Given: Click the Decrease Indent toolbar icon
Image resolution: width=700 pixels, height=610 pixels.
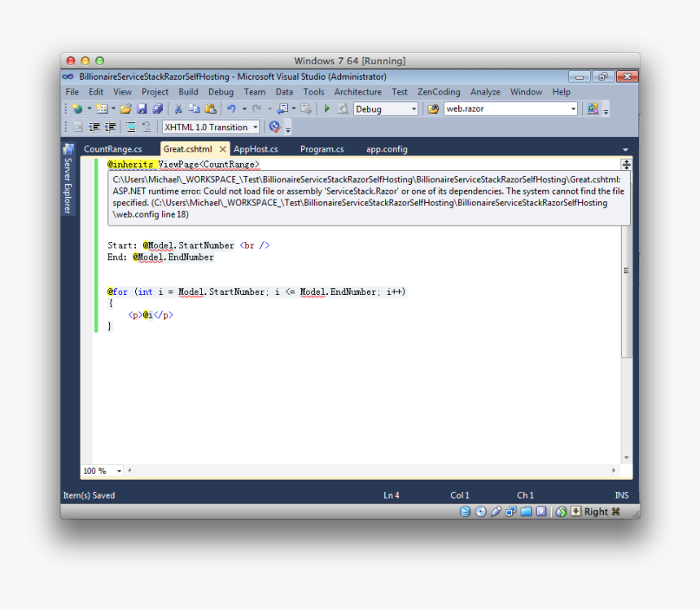Looking at the screenshot, I should 94,127.
